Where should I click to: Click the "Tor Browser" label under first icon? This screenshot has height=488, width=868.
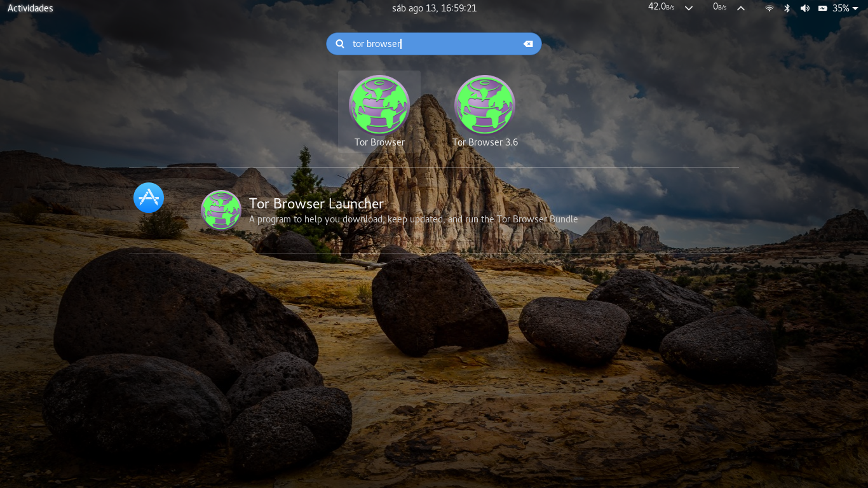[379, 142]
